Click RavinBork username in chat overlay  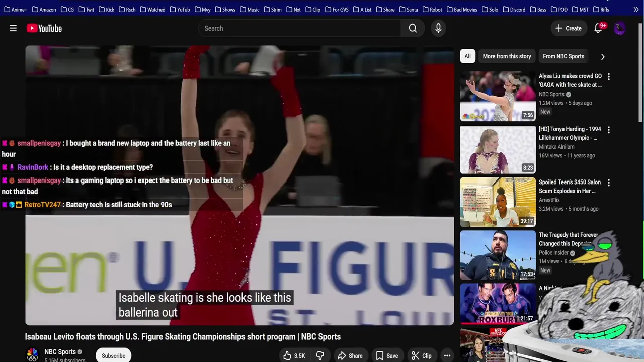[33, 167]
